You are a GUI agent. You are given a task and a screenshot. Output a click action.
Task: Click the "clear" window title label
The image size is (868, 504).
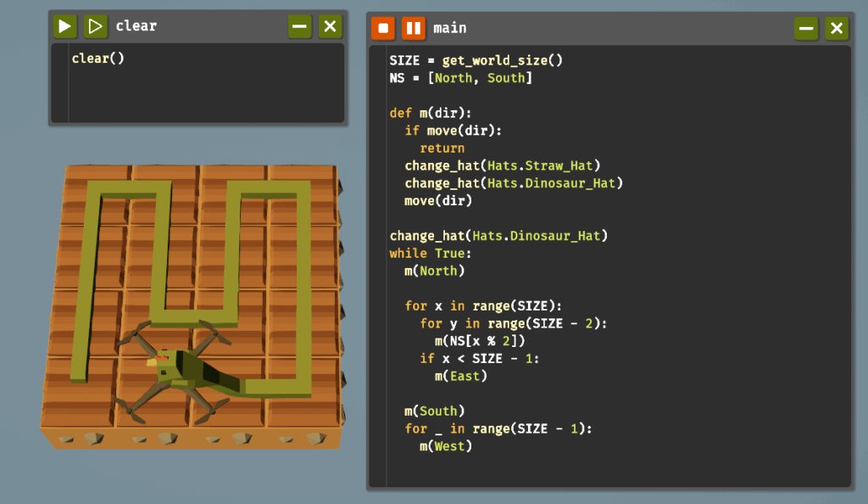point(136,26)
